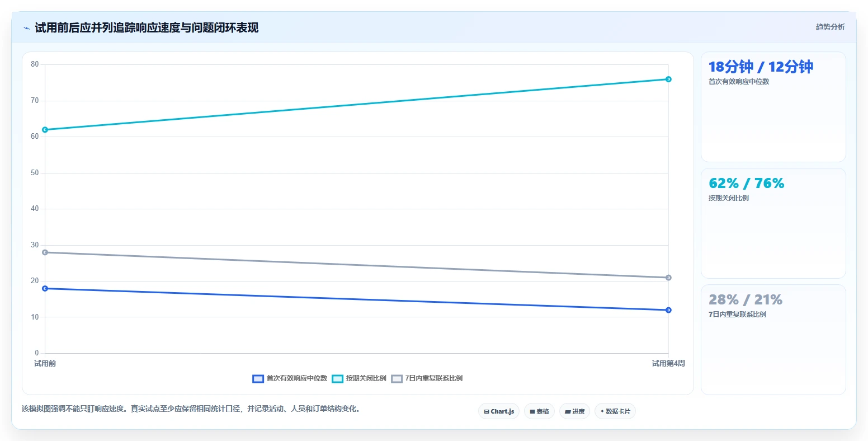Click the 7日内重复联系比例 legend label
The height and width of the screenshot is (441, 868).
[434, 378]
